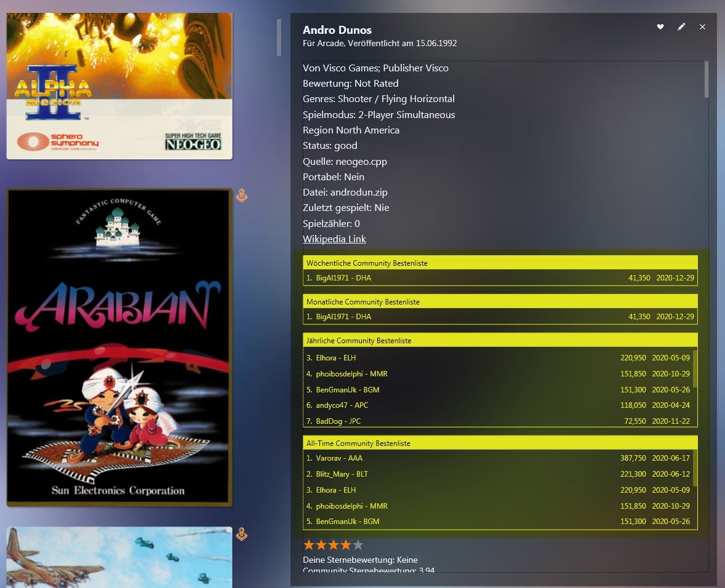Select all-time entry 5. BenGmanUk - BGM
This screenshot has width=725, height=588.
coord(497,521)
